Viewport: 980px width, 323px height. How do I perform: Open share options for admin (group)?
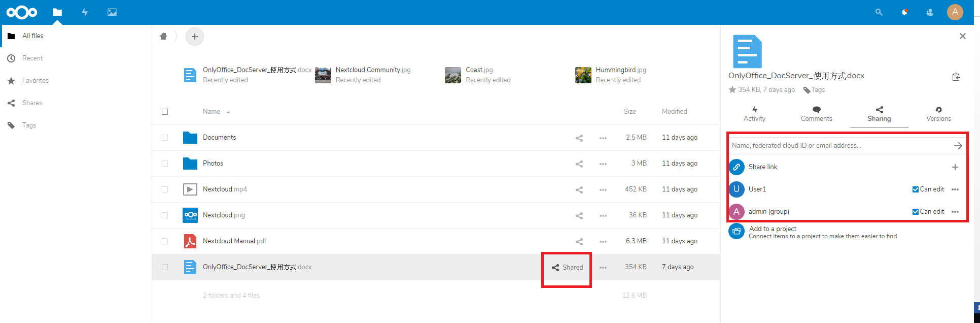click(x=955, y=212)
